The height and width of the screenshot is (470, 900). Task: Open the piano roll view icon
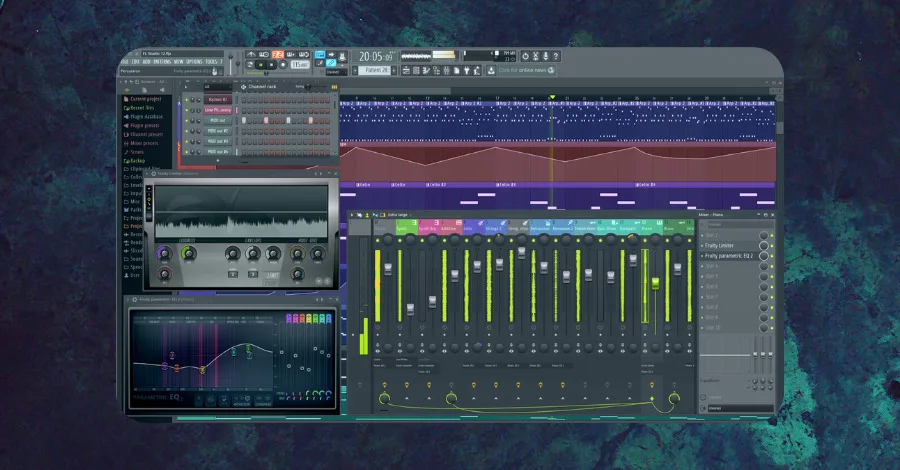coord(426,71)
